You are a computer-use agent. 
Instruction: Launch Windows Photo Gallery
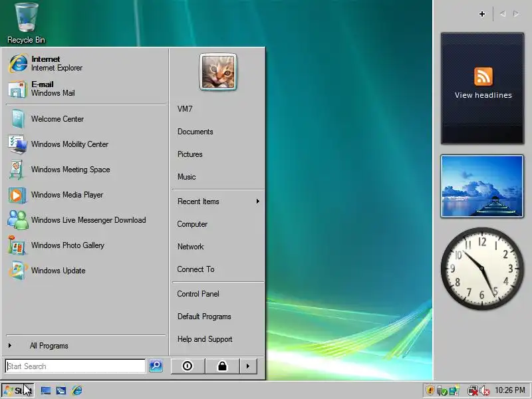(x=86, y=245)
